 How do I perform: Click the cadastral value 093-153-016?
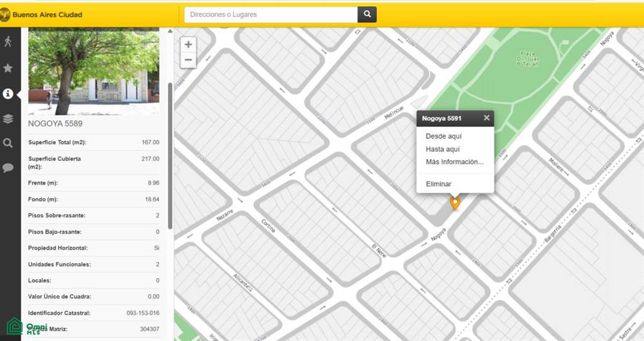[x=143, y=313]
